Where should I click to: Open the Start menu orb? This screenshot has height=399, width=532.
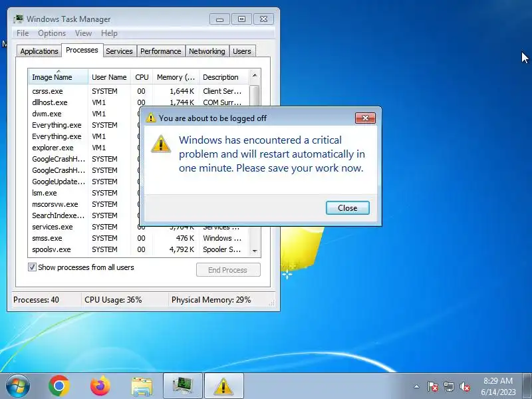point(17,386)
